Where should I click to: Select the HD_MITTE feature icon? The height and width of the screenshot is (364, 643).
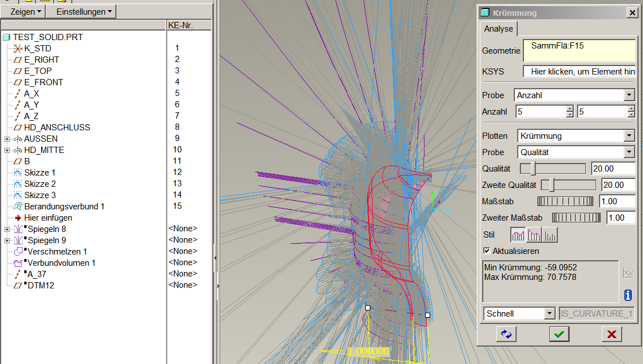(18, 151)
